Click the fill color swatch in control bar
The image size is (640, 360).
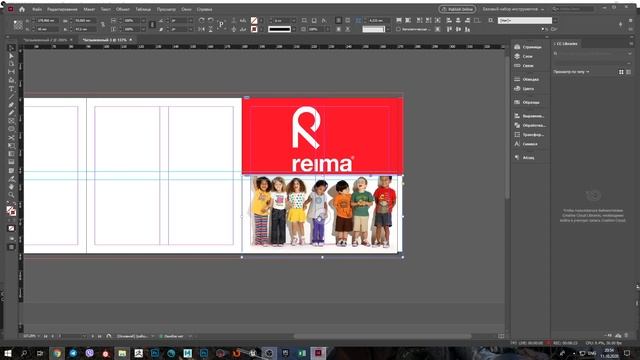click(254, 20)
